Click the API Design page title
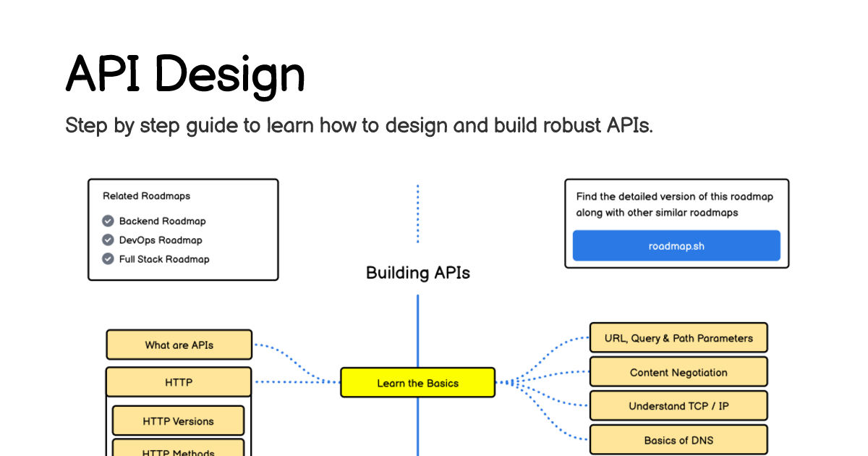The width and height of the screenshot is (868, 456). [x=185, y=73]
